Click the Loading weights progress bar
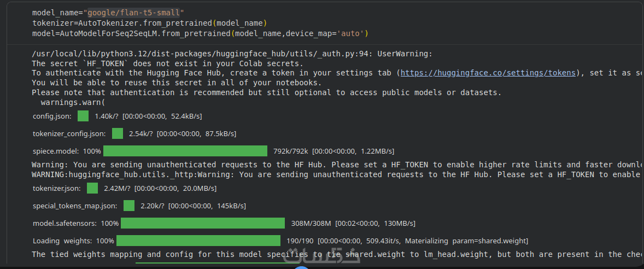 [x=198, y=241]
